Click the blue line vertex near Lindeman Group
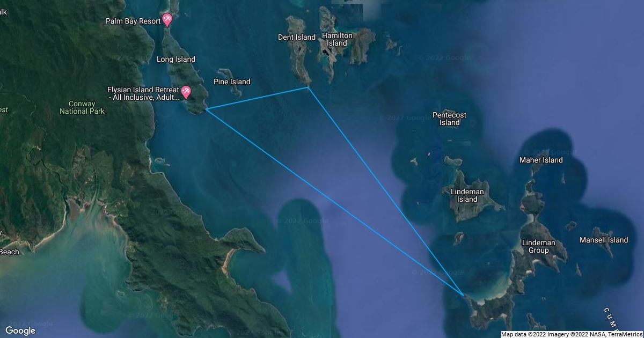 (x=464, y=295)
